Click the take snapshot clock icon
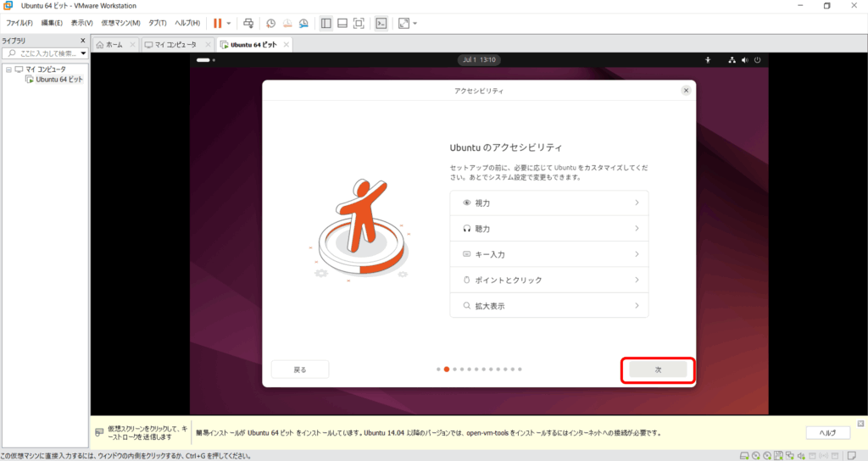This screenshot has width=868, height=461. pyautogui.click(x=270, y=23)
